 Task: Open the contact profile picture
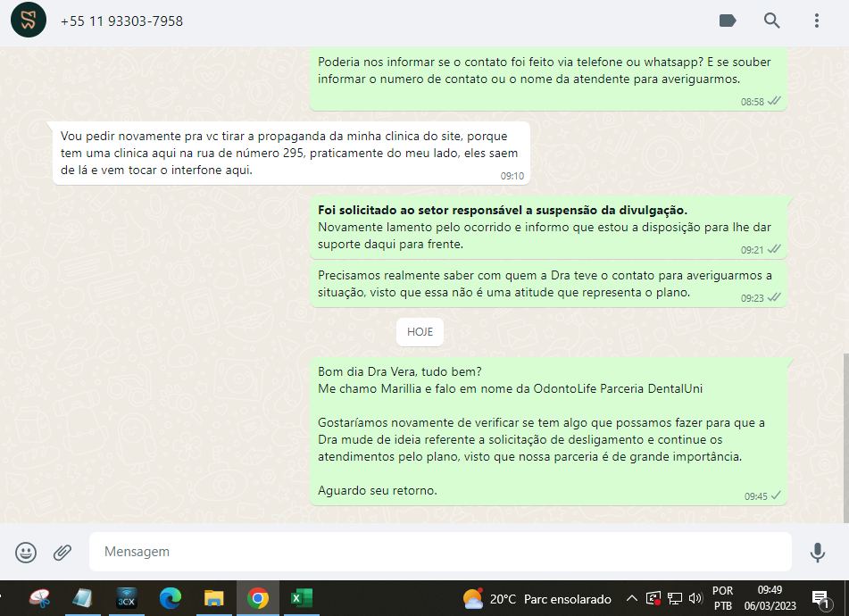(29, 21)
